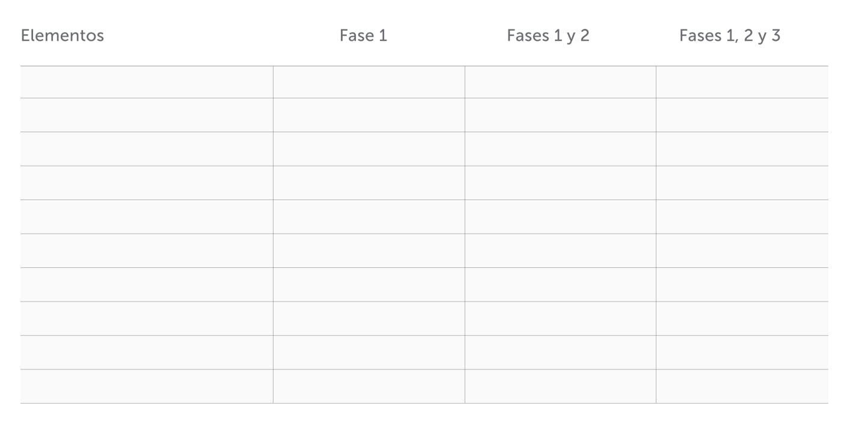This screenshot has height=435, width=868.
Task: Click first row cell under Fase 1
Action: pyautogui.click(x=368, y=82)
